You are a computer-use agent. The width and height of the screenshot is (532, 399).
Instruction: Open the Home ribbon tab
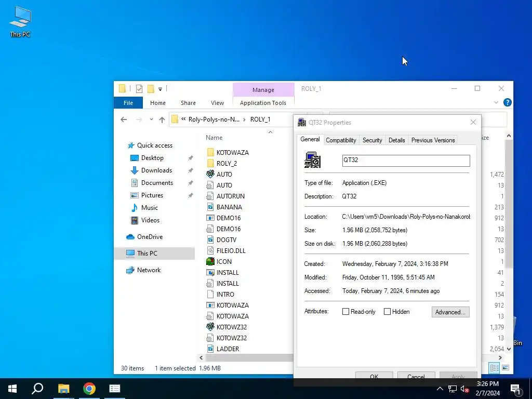[158, 103]
